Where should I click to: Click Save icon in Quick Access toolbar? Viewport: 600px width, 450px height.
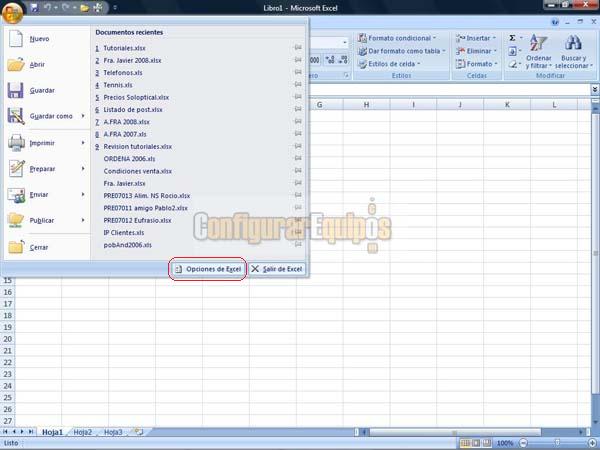pyautogui.click(x=34, y=7)
